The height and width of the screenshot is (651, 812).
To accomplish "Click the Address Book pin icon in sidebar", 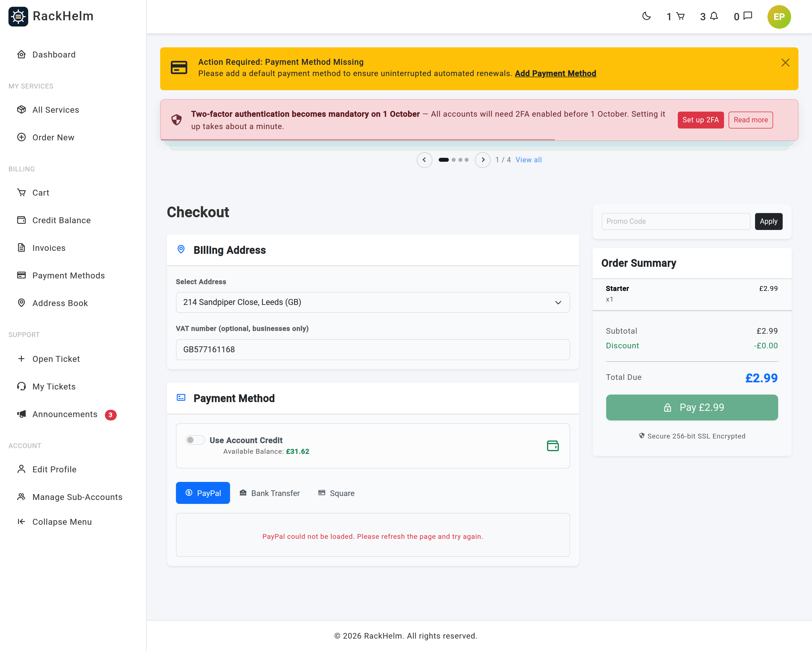I will point(21,303).
